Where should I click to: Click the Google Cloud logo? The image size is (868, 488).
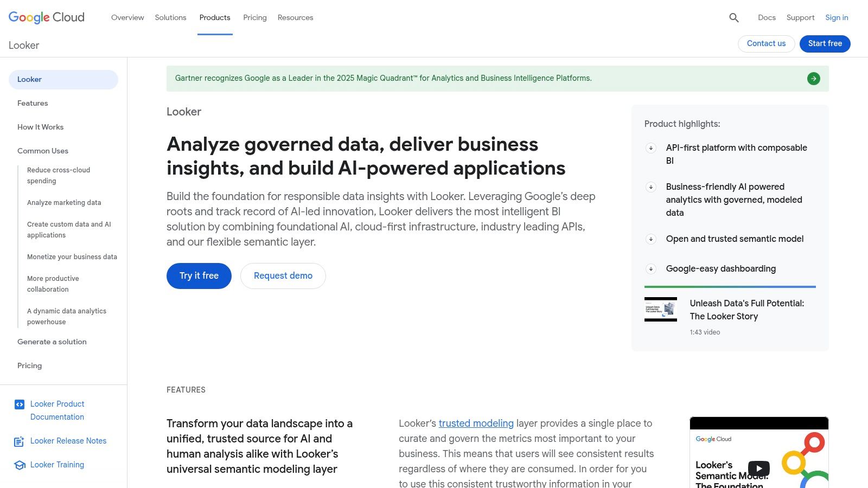(x=46, y=17)
